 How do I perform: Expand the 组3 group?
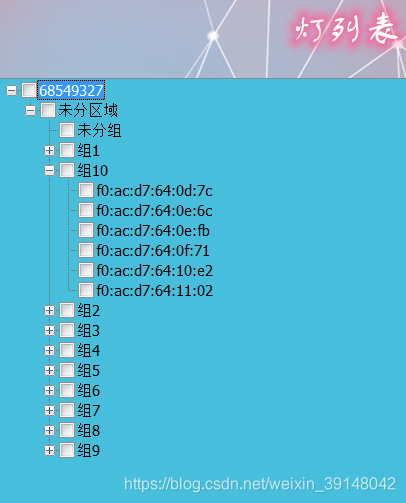49,331
